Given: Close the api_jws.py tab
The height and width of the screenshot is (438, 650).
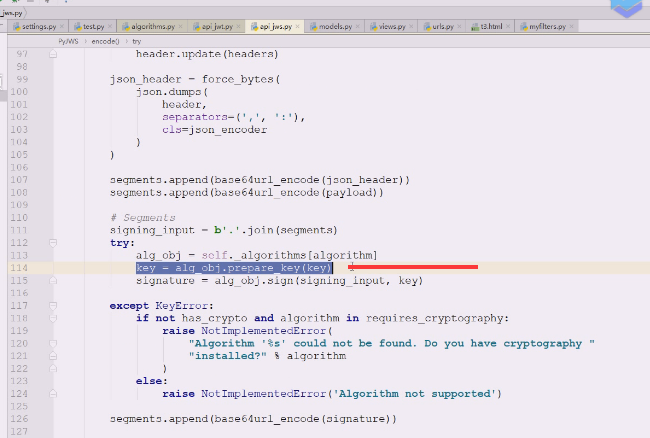Looking at the screenshot, I should tap(297, 27).
